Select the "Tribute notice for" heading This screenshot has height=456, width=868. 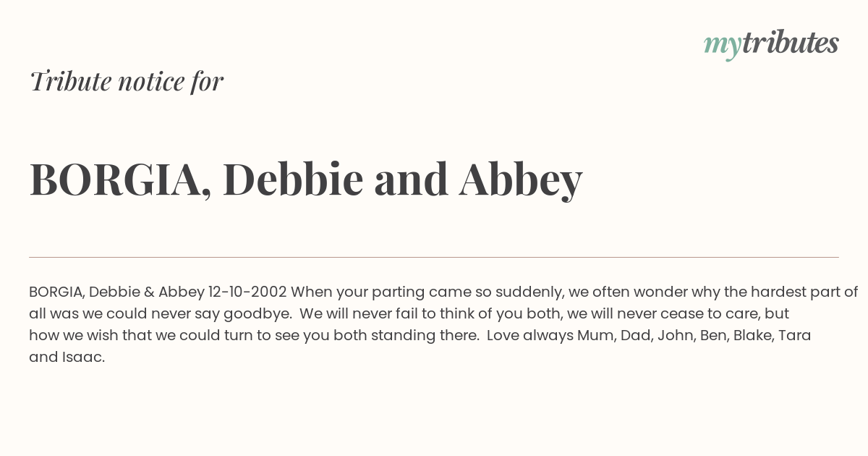click(127, 81)
